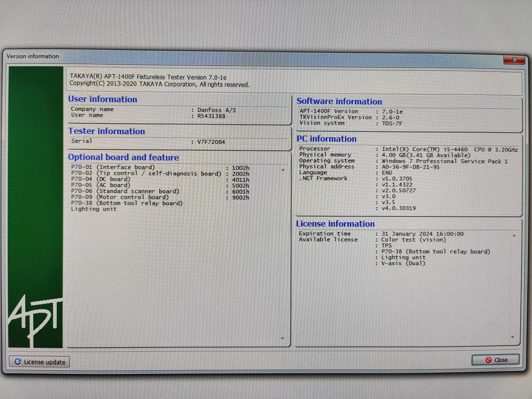Select the P70-04 (DC board) row
The height and width of the screenshot is (399, 532).
[x=160, y=179]
